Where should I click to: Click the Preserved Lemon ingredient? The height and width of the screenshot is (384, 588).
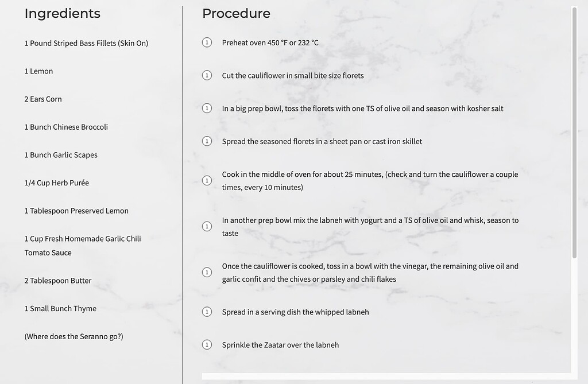click(76, 211)
